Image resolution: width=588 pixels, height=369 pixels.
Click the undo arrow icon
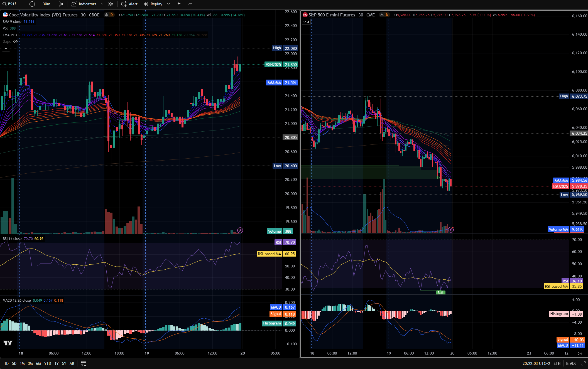[180, 4]
